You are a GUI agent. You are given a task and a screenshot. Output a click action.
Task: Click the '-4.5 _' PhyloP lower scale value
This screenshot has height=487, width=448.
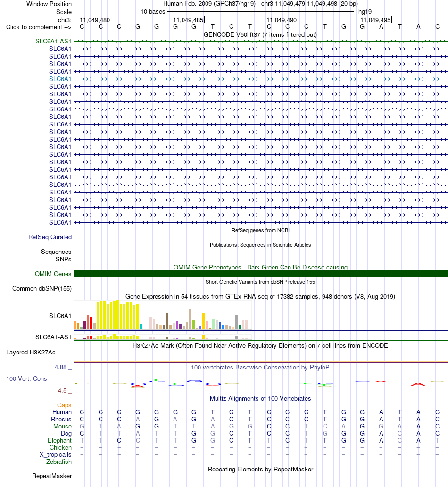coord(64,391)
